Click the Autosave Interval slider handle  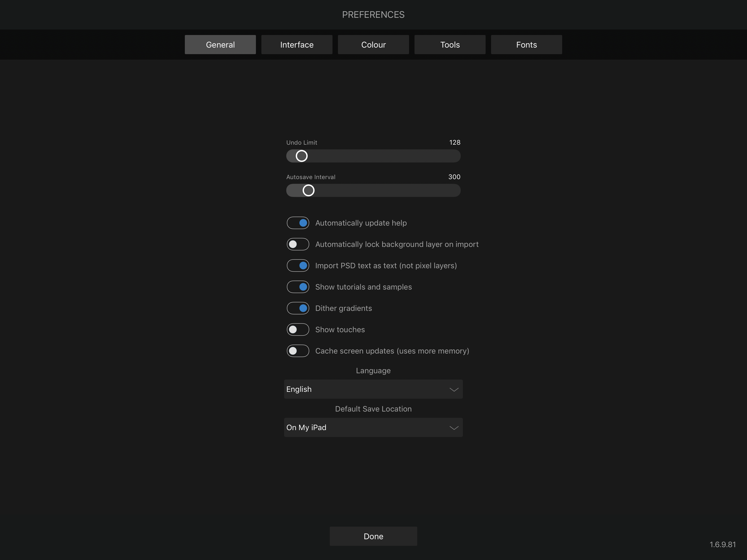tap(308, 191)
